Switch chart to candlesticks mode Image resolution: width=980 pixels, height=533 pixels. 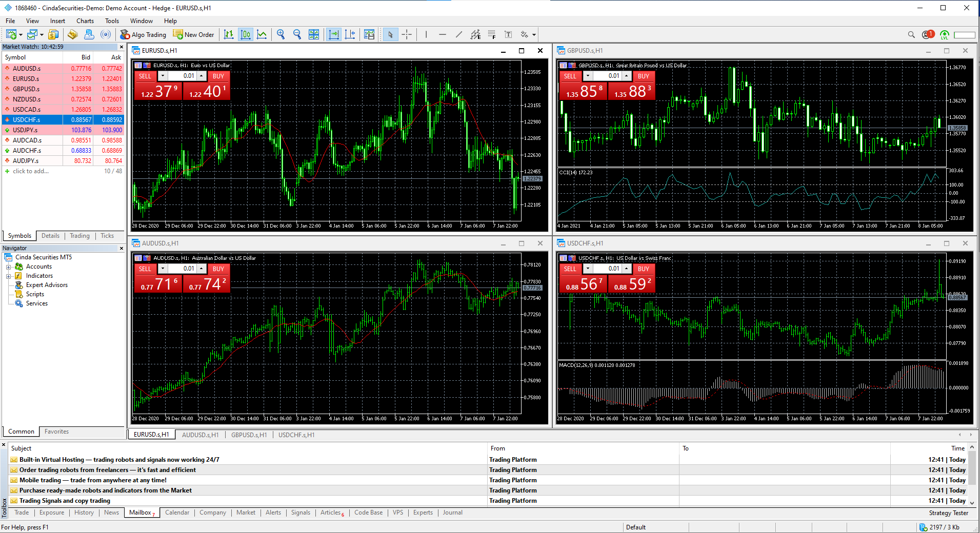246,34
